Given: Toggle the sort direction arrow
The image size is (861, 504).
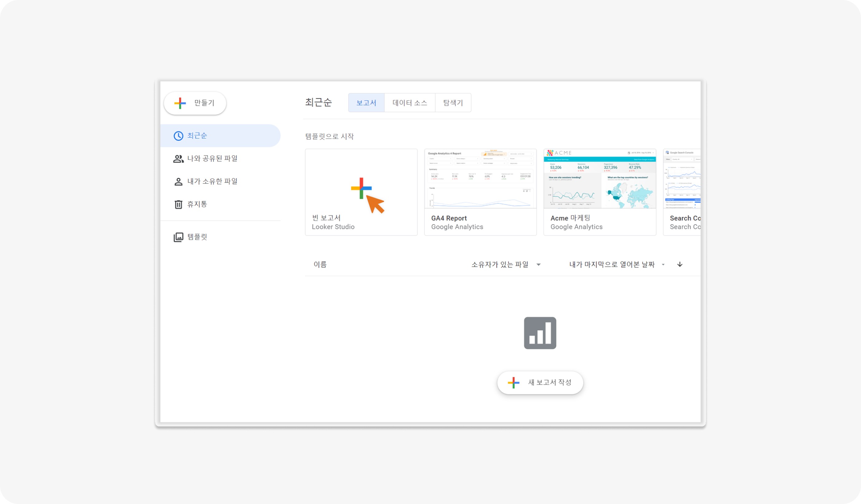Looking at the screenshot, I should click(x=680, y=264).
